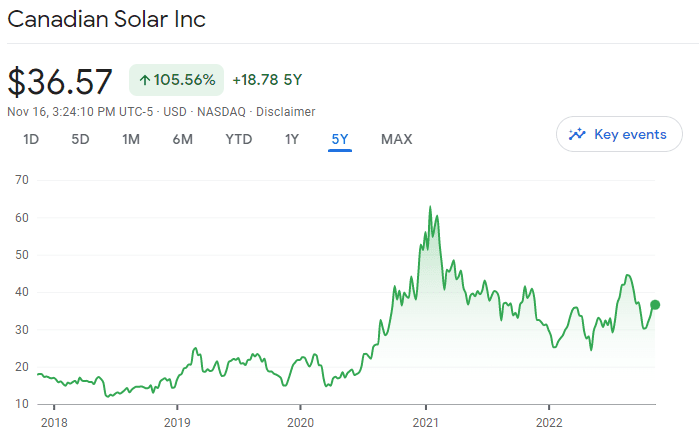Switch chart to the 1D range
The height and width of the screenshot is (447, 699).
[31, 139]
